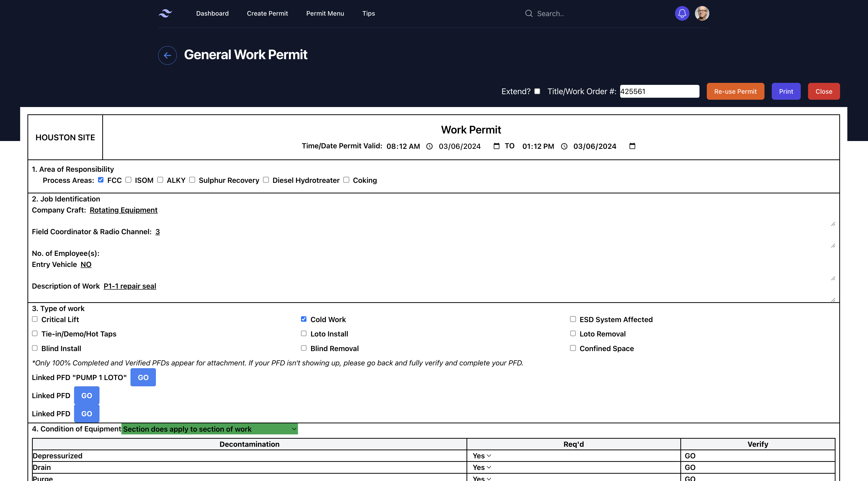The width and height of the screenshot is (868, 481).
Task: Click the search magnifier icon
Action: [x=529, y=14]
